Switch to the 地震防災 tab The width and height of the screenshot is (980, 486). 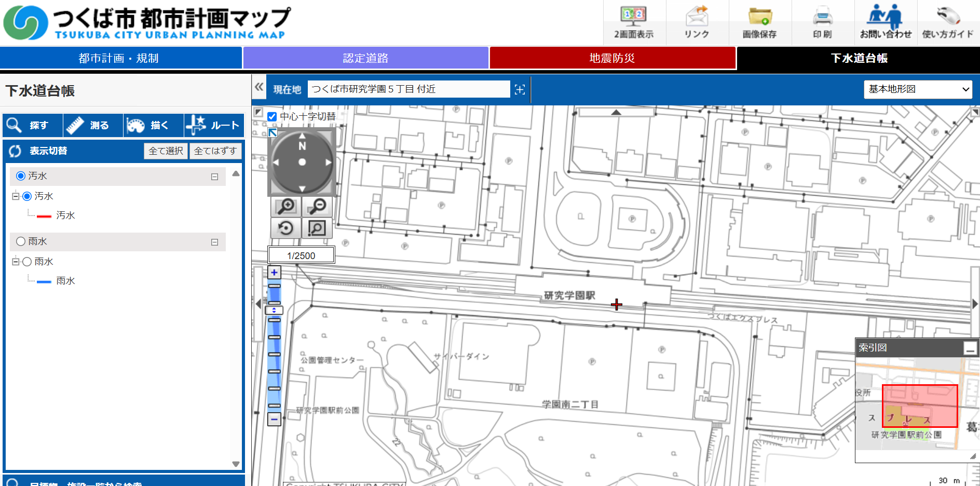click(612, 58)
